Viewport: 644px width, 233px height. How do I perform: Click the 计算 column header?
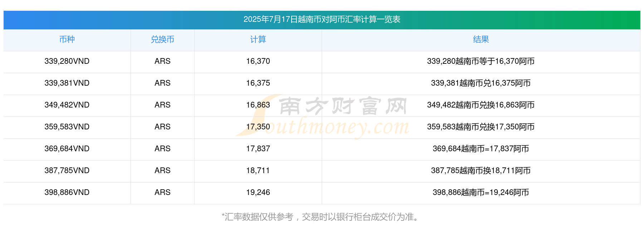click(258, 39)
